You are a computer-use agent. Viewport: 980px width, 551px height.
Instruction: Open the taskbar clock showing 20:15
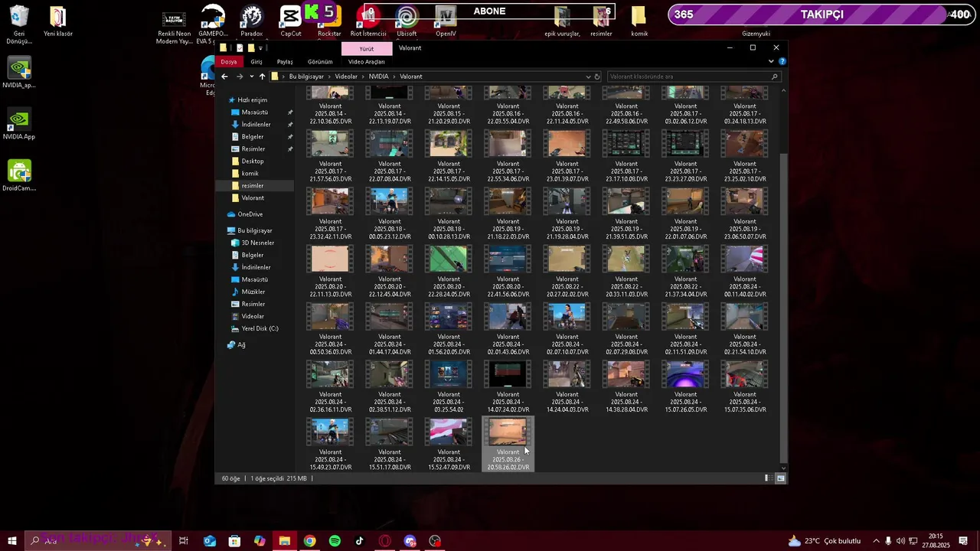tap(936, 541)
